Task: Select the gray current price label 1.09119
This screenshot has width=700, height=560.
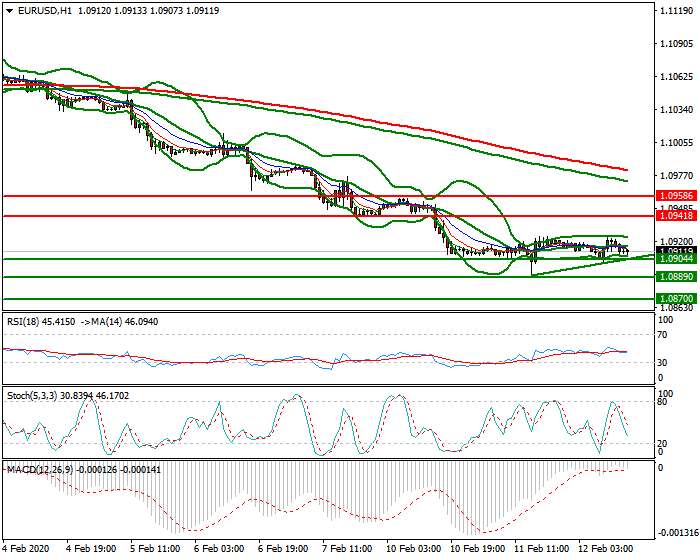Action: pyautogui.click(x=676, y=251)
